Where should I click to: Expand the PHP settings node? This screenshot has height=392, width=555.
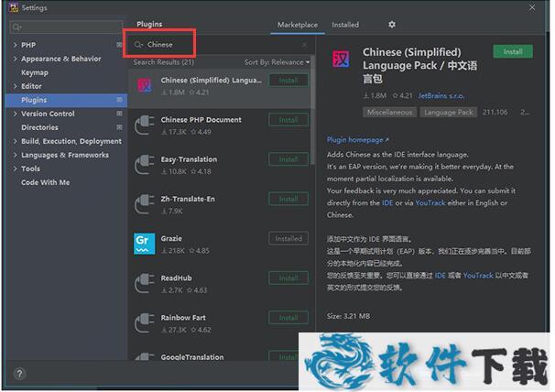16,45
